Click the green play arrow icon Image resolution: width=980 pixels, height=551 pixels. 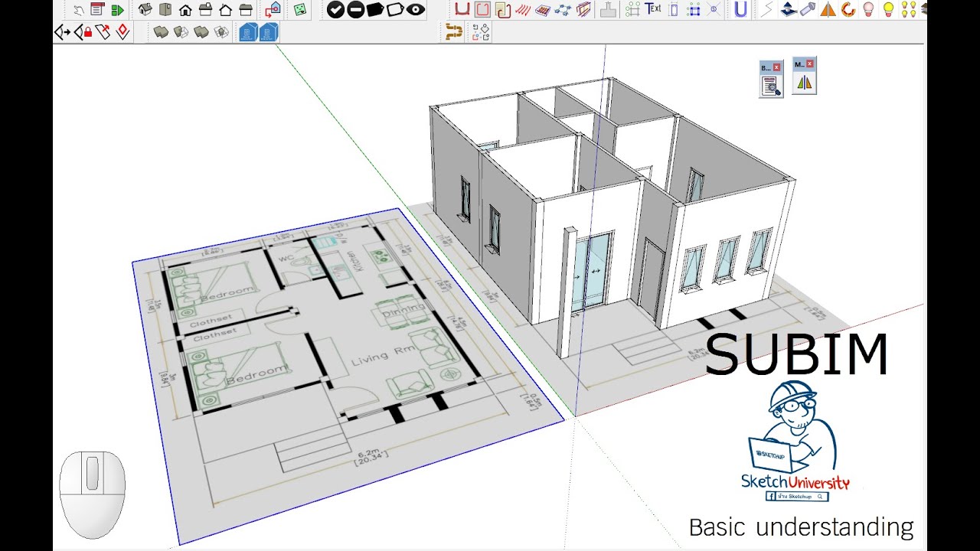click(117, 10)
